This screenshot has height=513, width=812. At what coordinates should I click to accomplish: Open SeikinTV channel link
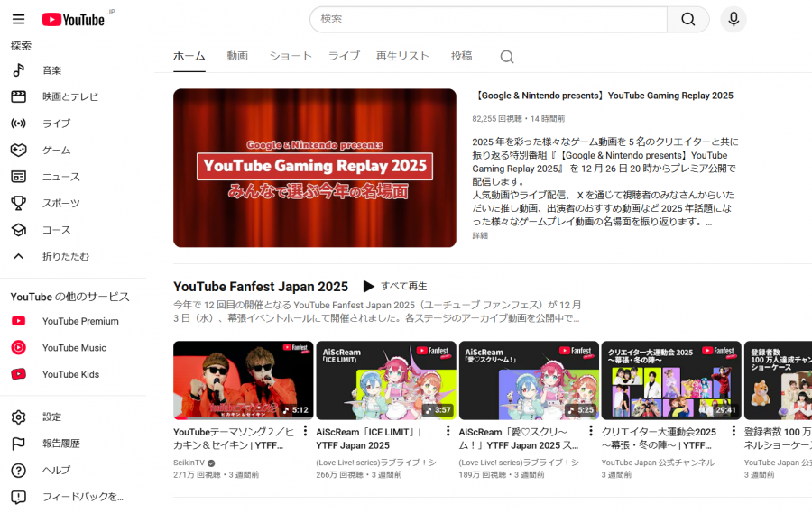pyautogui.click(x=189, y=463)
